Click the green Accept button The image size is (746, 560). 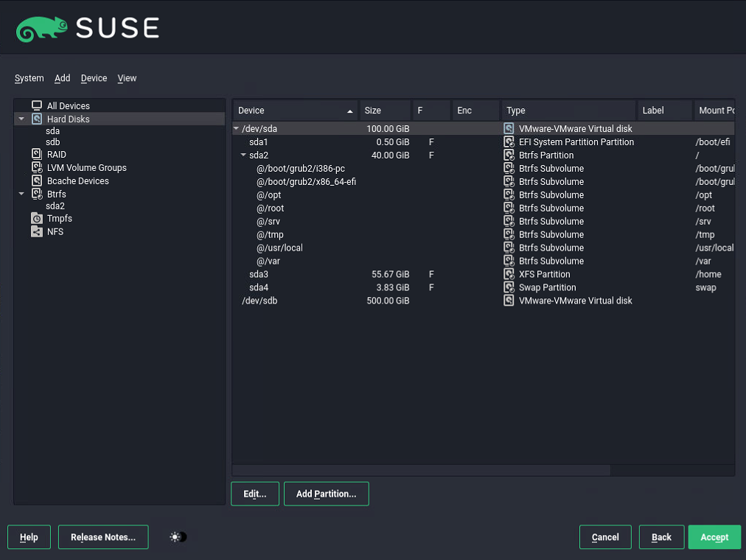click(714, 536)
